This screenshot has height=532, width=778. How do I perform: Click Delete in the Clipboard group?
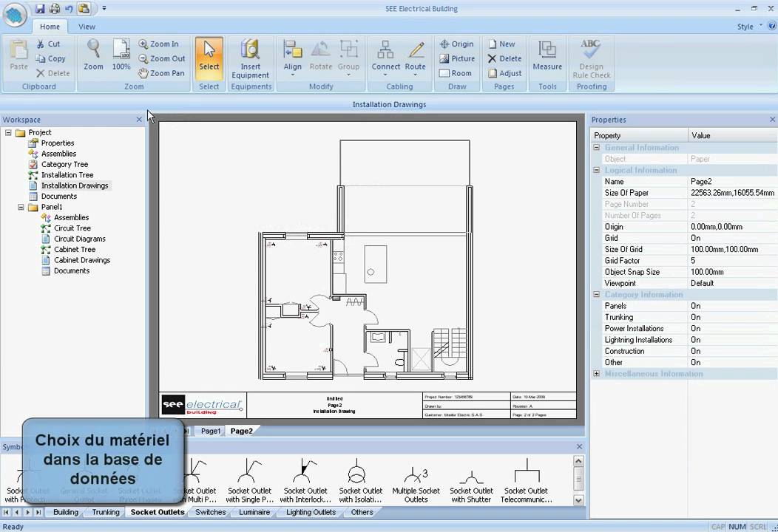(x=53, y=73)
